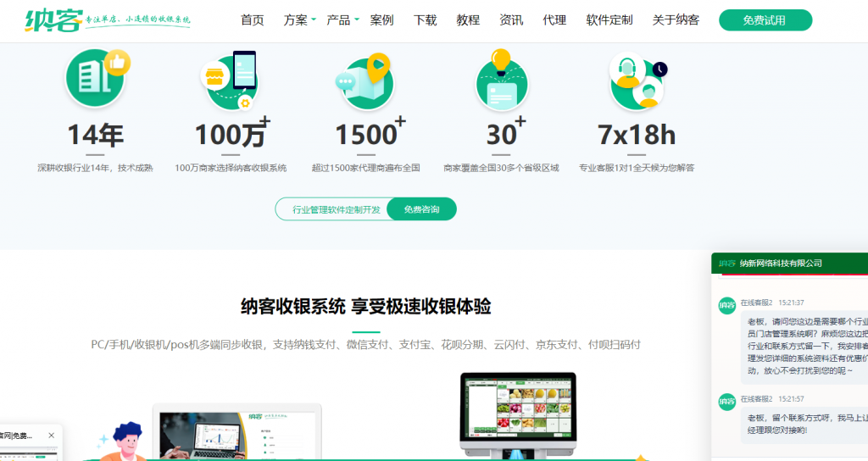This screenshot has height=461, width=868.
Task: Click 专业客服1对1全天候为您解答 caption
Action: 637,168
